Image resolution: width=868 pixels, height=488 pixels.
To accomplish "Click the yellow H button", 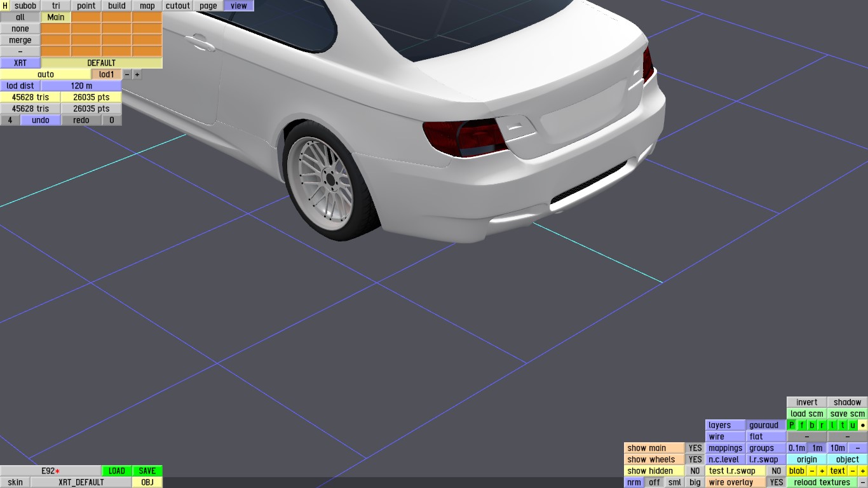I will coord(5,6).
